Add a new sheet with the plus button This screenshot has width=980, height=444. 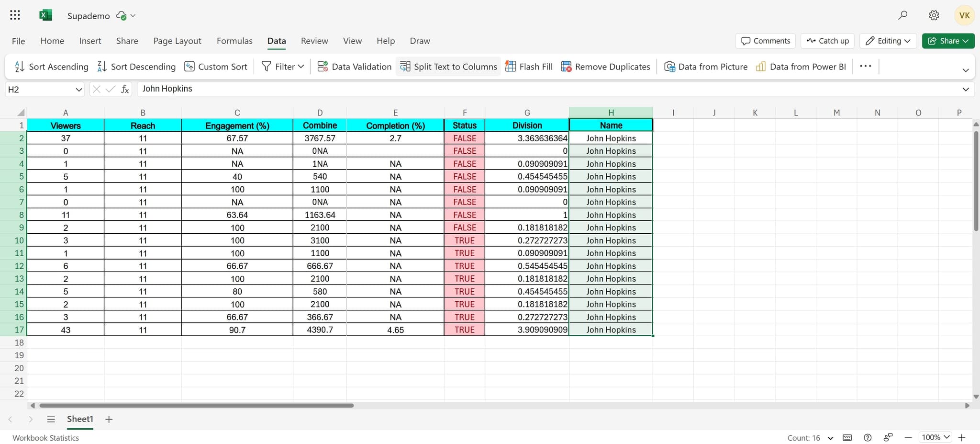click(109, 419)
